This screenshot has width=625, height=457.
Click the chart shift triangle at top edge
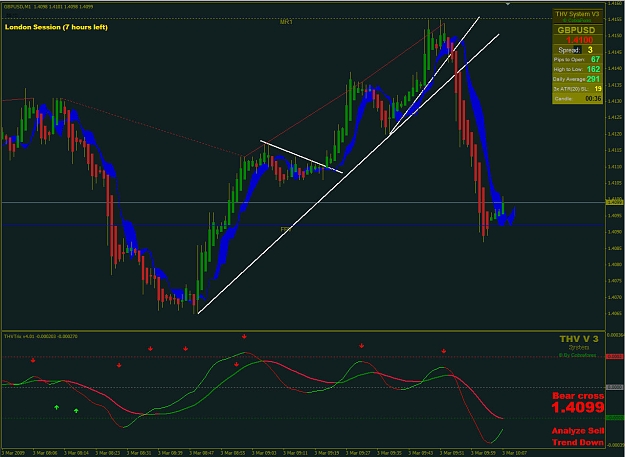coord(508,4)
